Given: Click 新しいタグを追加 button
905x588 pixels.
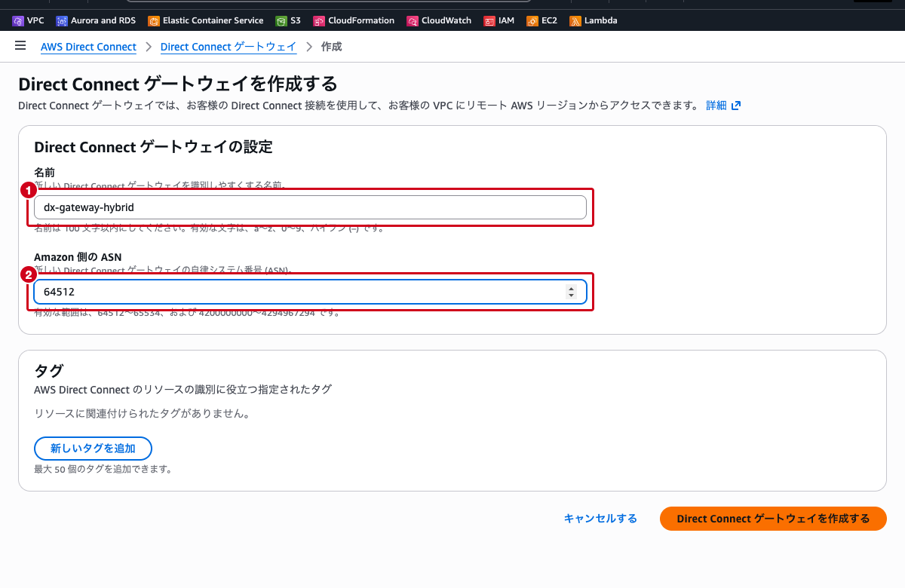Looking at the screenshot, I should 93,449.
